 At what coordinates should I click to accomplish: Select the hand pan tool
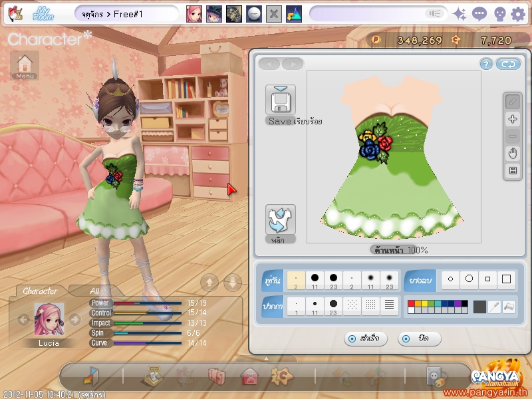pyautogui.click(x=513, y=154)
